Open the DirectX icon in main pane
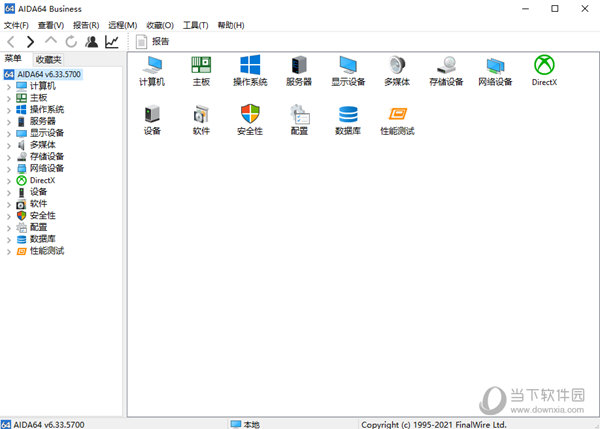 [544, 65]
